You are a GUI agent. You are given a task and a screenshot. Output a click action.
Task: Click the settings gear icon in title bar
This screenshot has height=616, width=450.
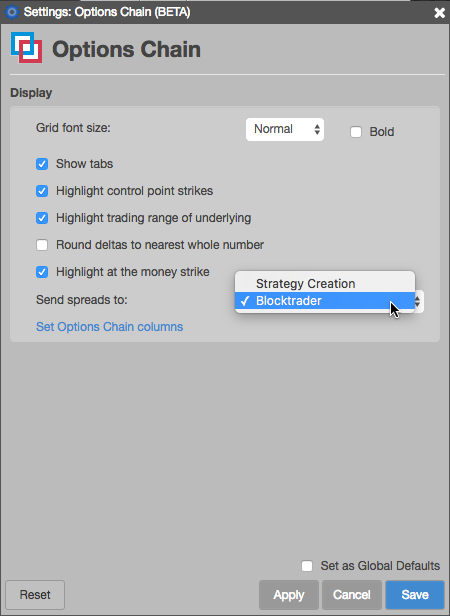[x=12, y=12]
